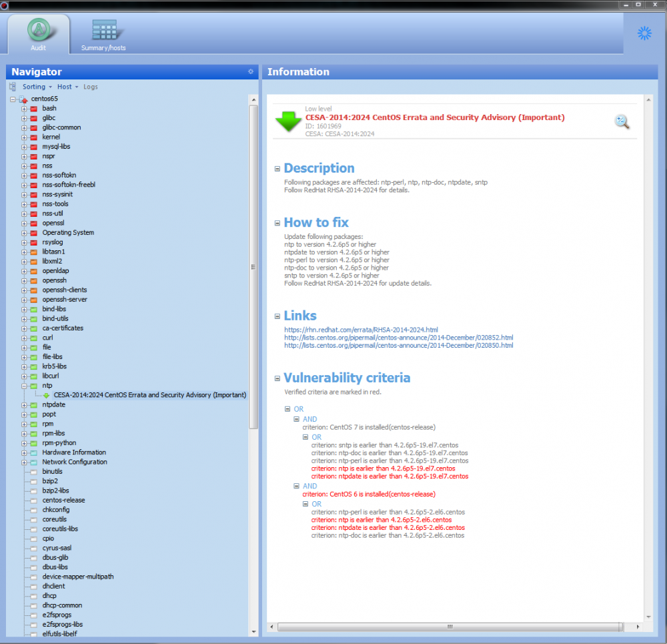Viewport: 667px width, 644px height.
Task: Collapse the ntp tree node
Action: pyautogui.click(x=24, y=386)
